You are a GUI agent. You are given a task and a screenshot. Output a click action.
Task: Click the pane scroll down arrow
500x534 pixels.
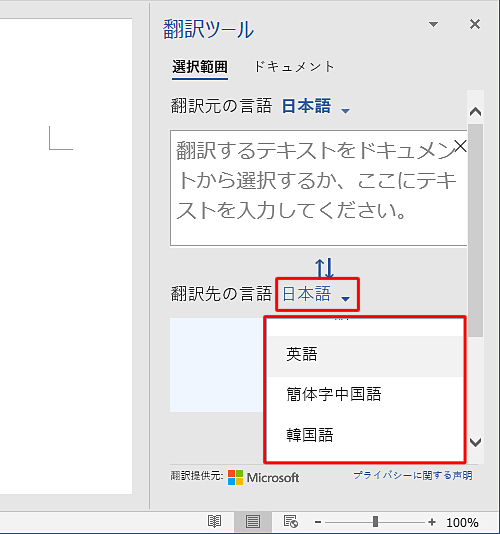pos(475,442)
